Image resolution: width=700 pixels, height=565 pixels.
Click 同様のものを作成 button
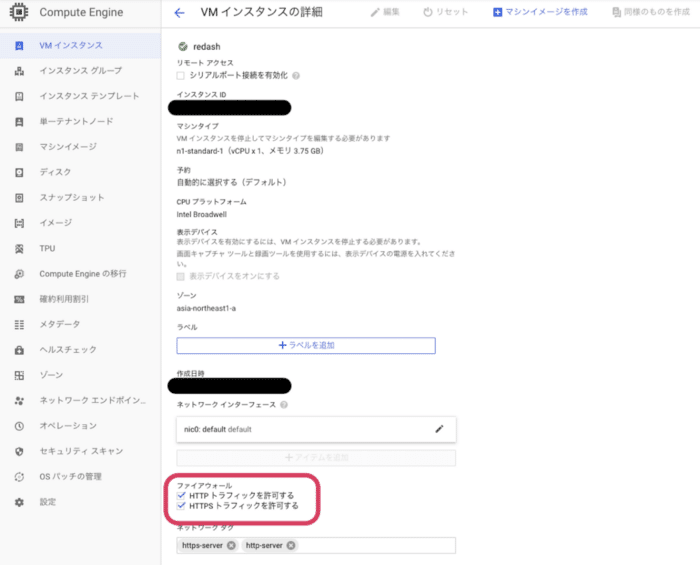pos(651,12)
